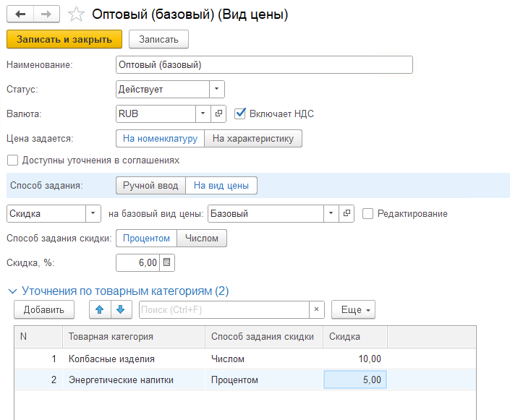Viewport: 510px width, 420px height.
Task: Clear the search field with the x
Action: click(x=315, y=309)
